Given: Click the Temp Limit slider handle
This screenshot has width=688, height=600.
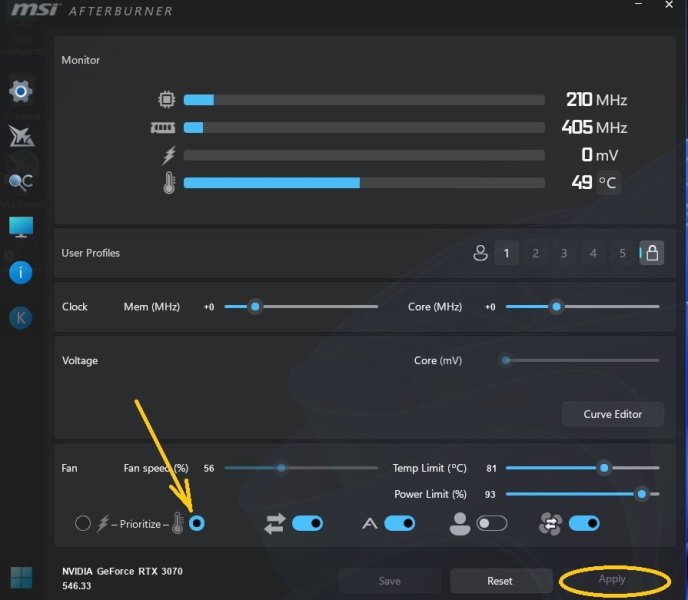Looking at the screenshot, I should click(603, 468).
